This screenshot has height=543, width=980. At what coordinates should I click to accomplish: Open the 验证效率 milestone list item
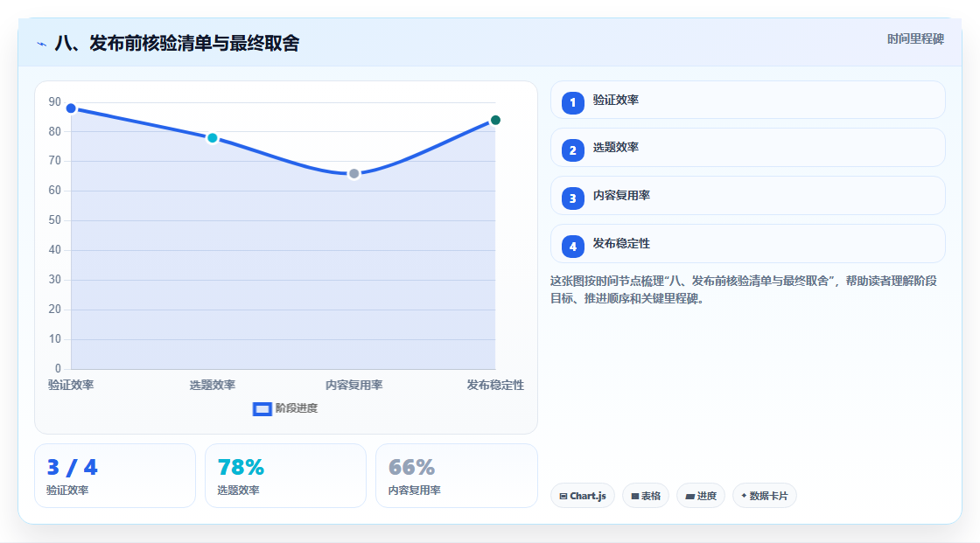747,100
